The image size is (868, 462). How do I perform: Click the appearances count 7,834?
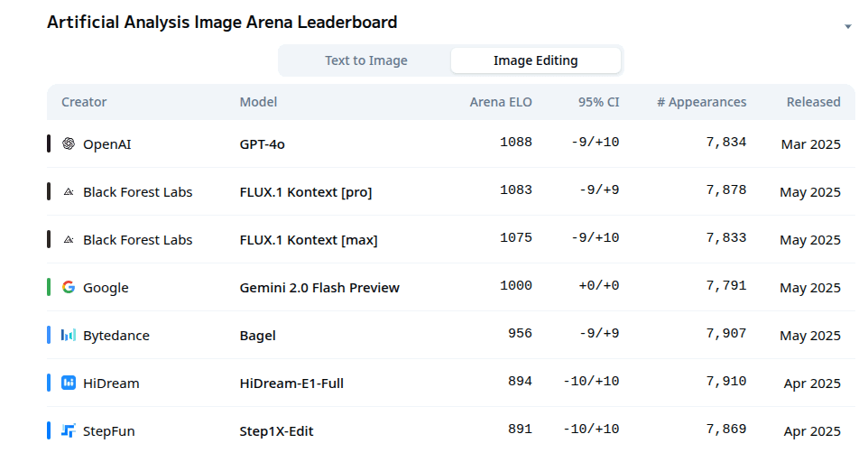point(726,143)
